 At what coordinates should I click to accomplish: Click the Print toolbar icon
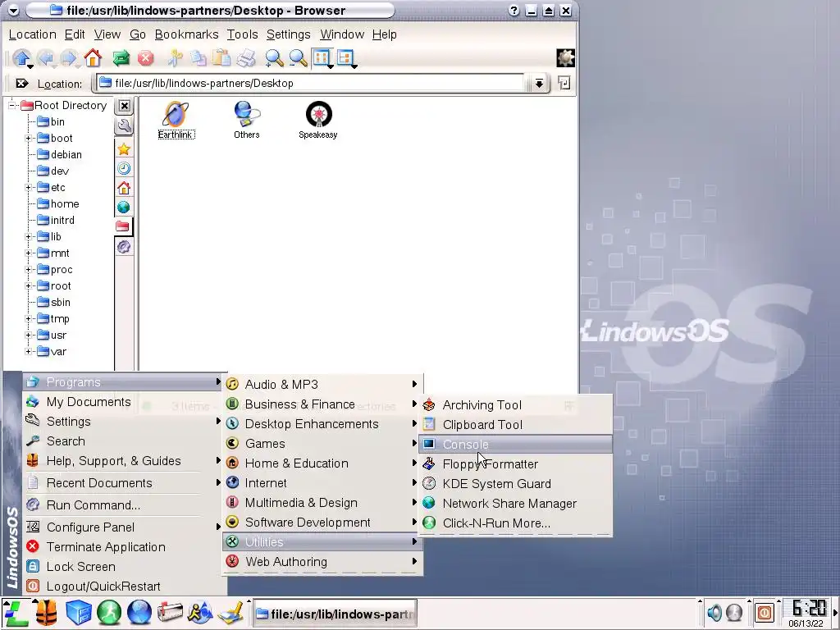click(246, 58)
